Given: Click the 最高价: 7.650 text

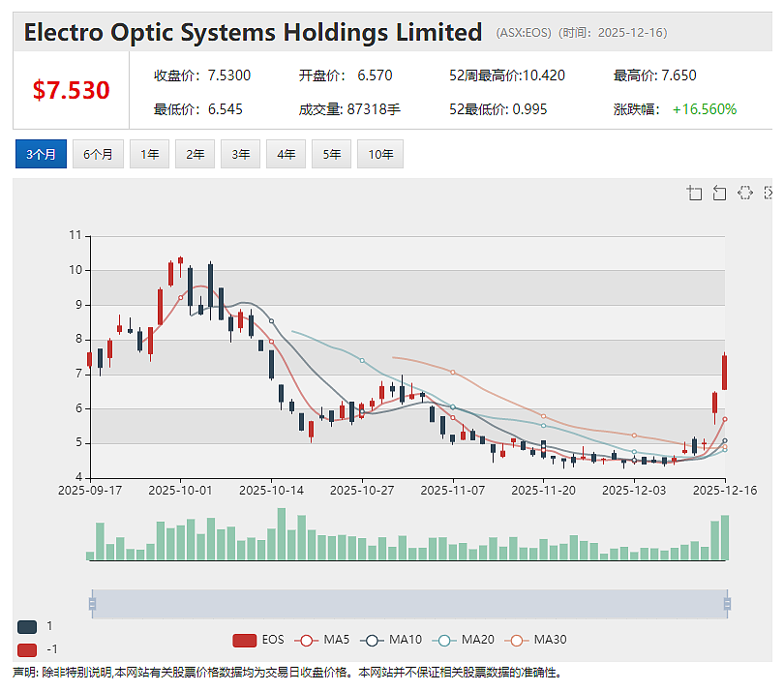Looking at the screenshot, I should pos(655,75).
